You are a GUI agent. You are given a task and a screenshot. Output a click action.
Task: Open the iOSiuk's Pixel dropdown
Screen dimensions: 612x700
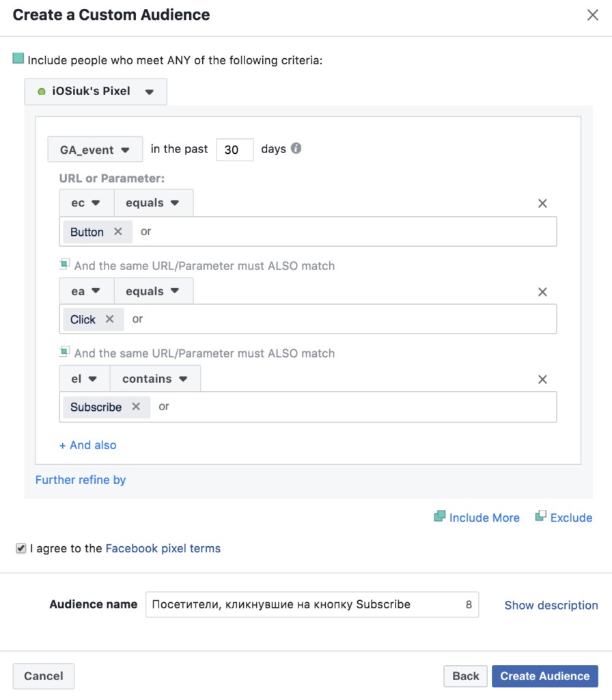click(x=96, y=92)
